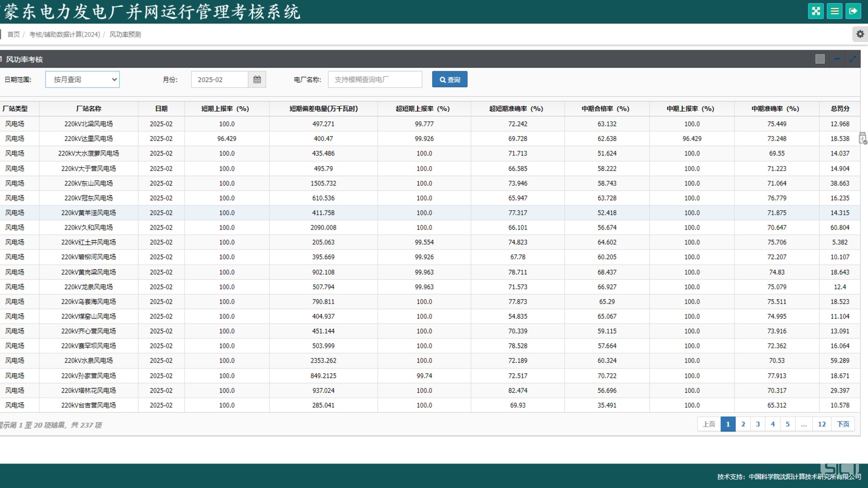Open the hamburger menu icon in header
This screenshot has height=488, width=868.
point(835,11)
